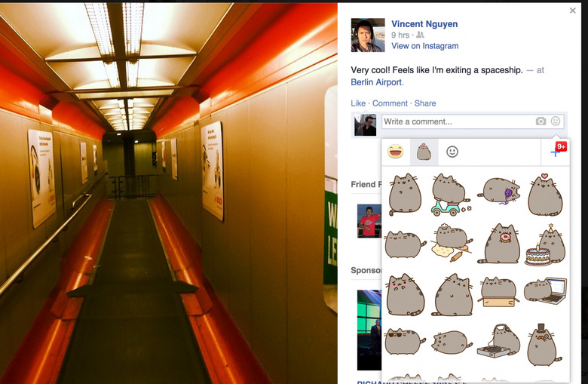Pick the Pusheen with pink heart sticker
Viewport: 588px width, 384px height.
(x=545, y=195)
